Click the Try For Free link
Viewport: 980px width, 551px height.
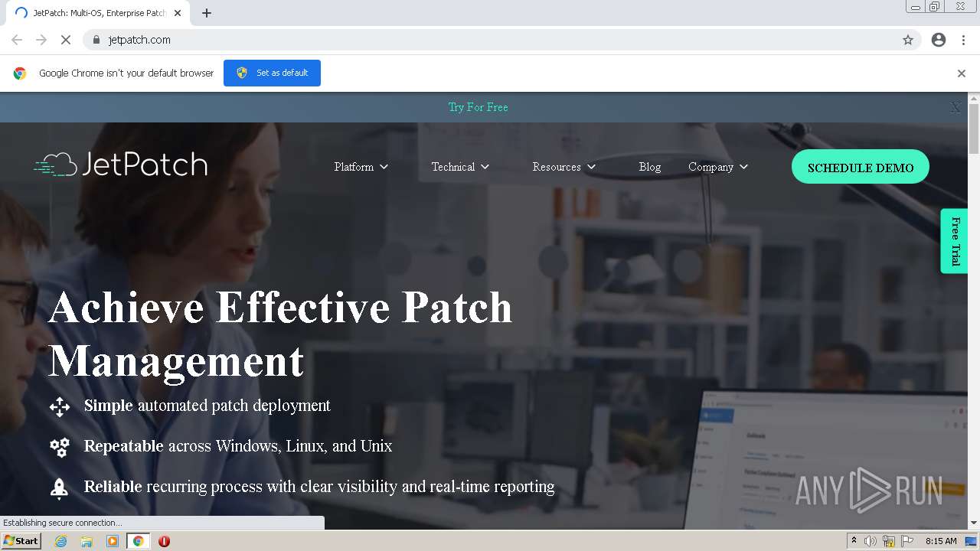coord(479,107)
